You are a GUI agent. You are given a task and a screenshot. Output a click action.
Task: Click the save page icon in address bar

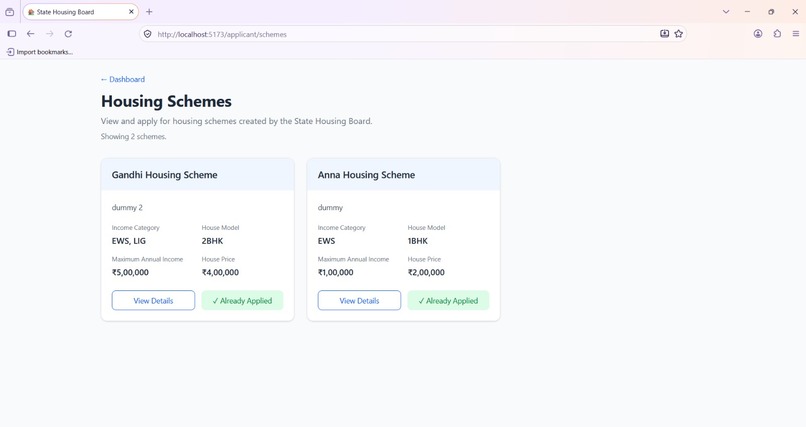coord(664,34)
